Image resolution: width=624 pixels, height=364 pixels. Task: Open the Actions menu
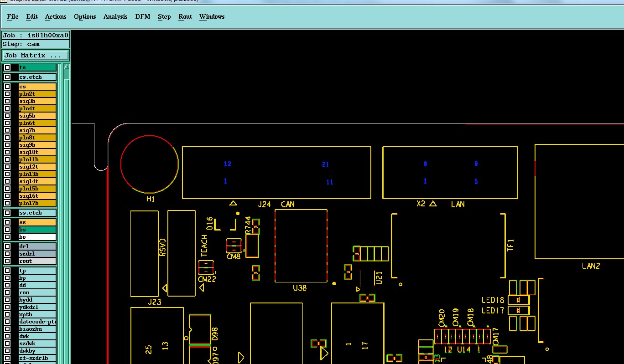pyautogui.click(x=56, y=16)
